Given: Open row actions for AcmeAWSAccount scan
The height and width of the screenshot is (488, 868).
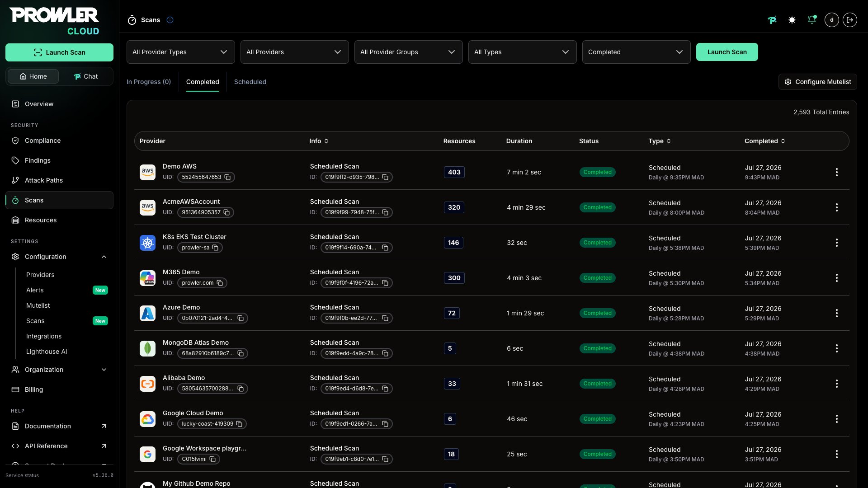Looking at the screenshot, I should pos(837,207).
